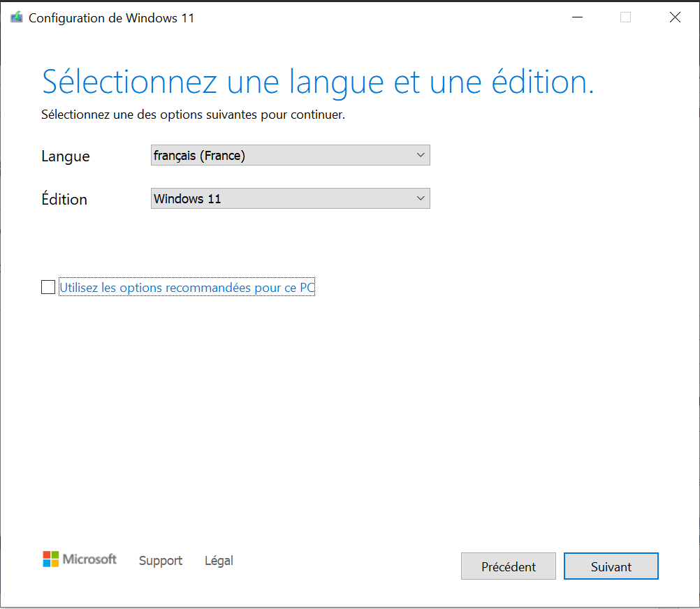Click the 'Configuration de Windows 11' window title

point(112,18)
